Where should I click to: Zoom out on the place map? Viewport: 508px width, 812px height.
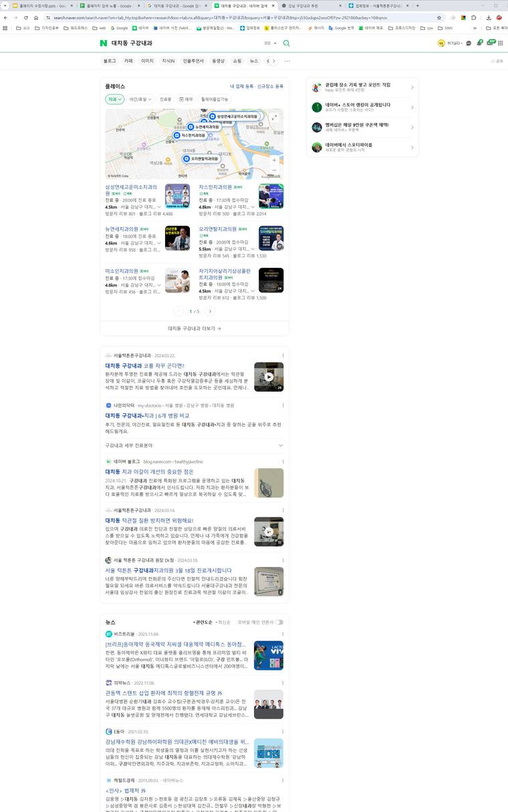pyautogui.click(x=274, y=169)
